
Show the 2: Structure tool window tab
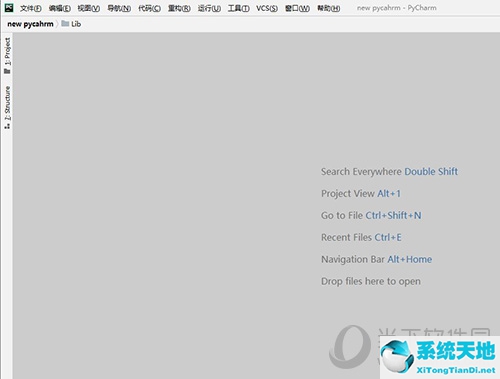click(7, 103)
